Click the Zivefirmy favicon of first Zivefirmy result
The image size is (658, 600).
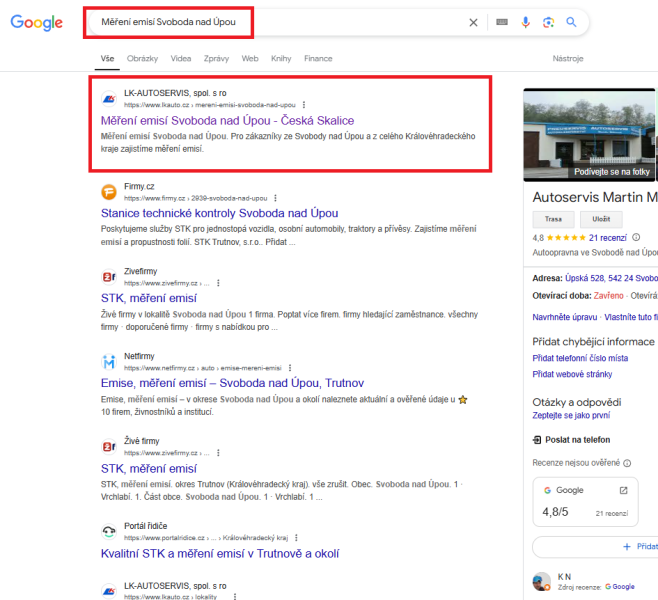[x=109, y=277]
